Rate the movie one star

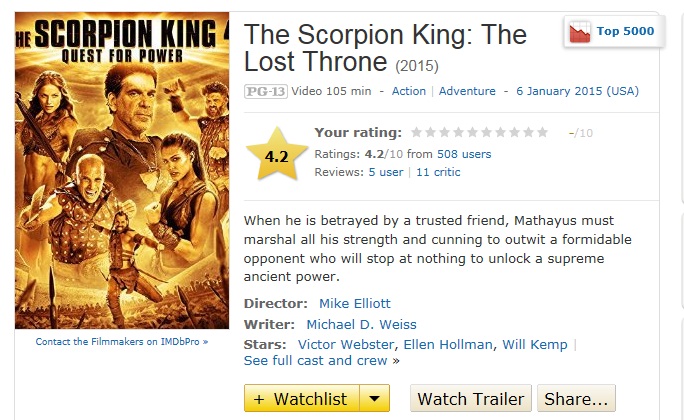[417, 132]
